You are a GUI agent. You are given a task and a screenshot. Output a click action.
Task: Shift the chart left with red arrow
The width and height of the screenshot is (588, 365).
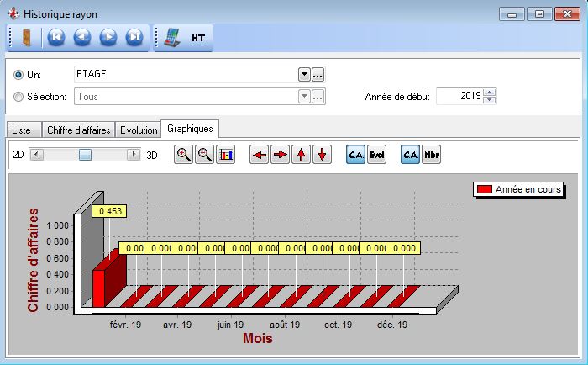coord(259,155)
